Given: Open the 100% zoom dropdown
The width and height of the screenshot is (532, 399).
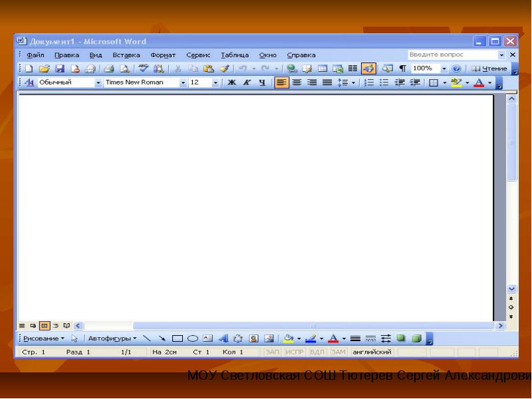Looking at the screenshot, I should [x=444, y=69].
